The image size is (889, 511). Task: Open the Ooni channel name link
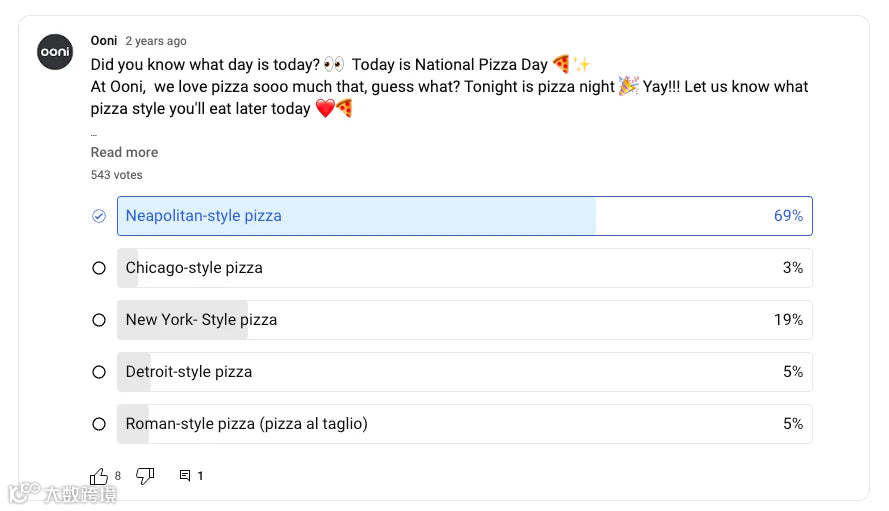(x=104, y=41)
